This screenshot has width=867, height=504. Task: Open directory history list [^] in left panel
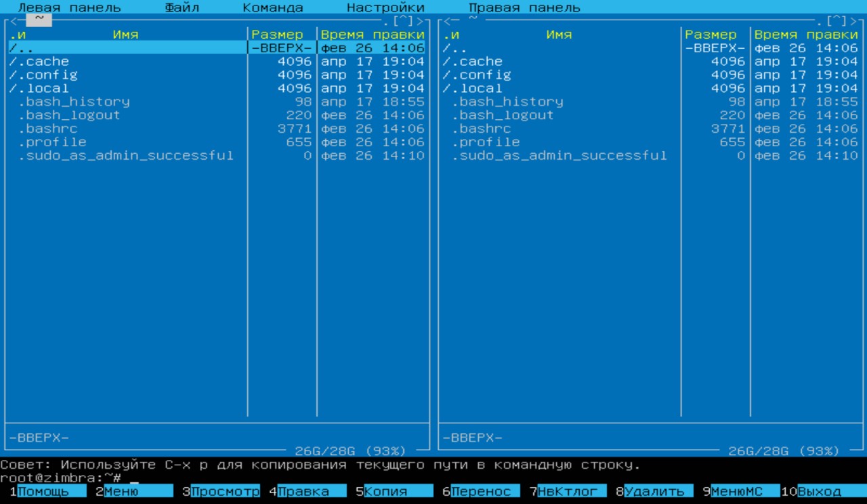[403, 21]
